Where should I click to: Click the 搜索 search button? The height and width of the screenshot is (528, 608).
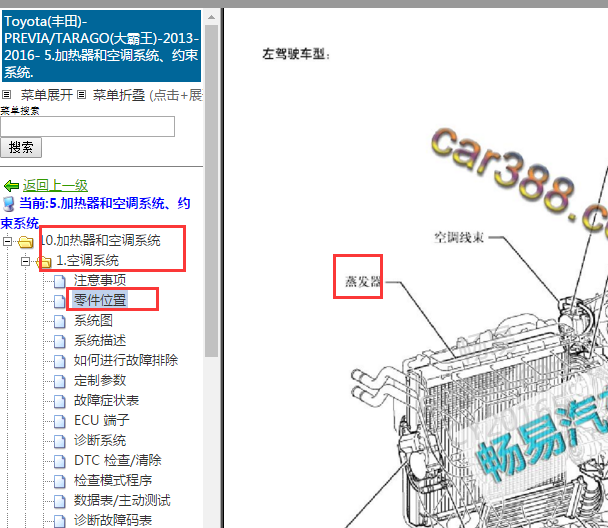[21, 148]
